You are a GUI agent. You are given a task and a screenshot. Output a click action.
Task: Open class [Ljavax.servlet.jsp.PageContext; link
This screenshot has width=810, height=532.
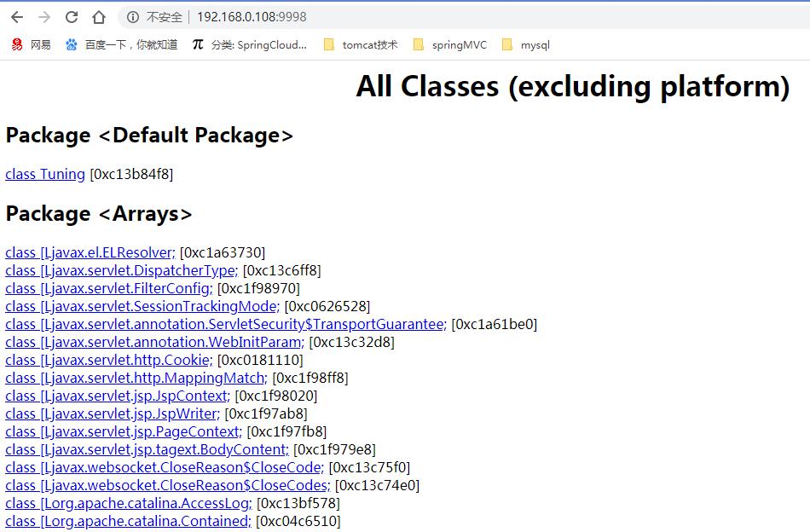pos(124,431)
